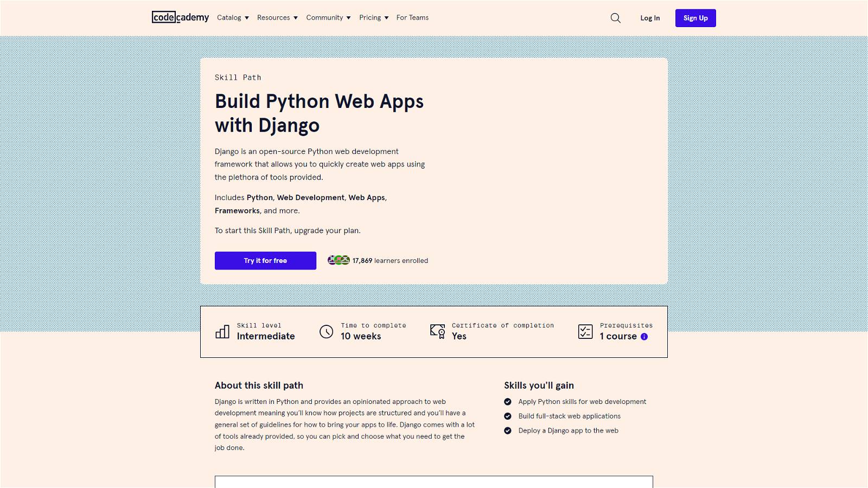Click the Build Python Web Apps with Django heading

coord(319,113)
